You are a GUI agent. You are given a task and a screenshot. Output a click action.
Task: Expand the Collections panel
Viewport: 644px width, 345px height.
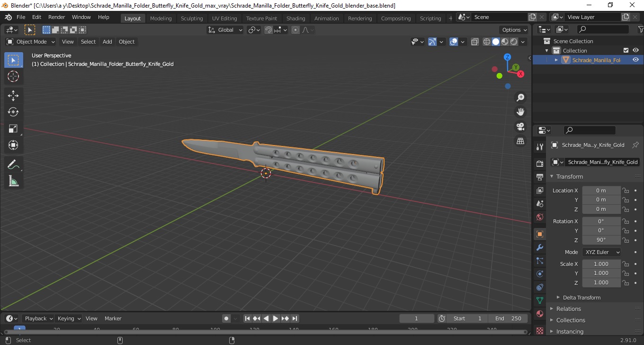pos(571,320)
